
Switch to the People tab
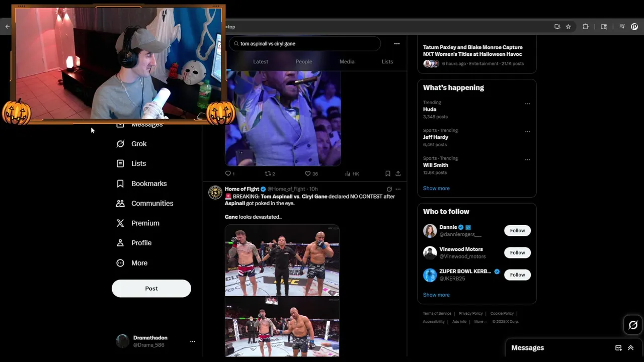[x=304, y=61]
